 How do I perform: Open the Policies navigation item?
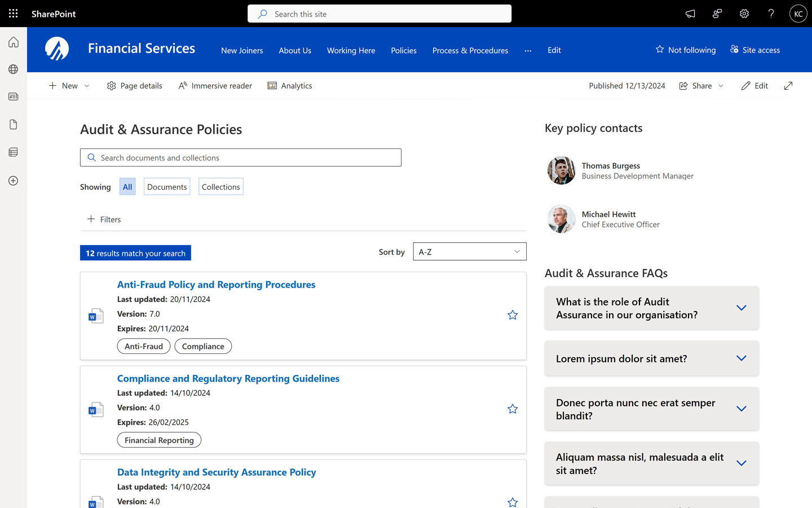404,50
